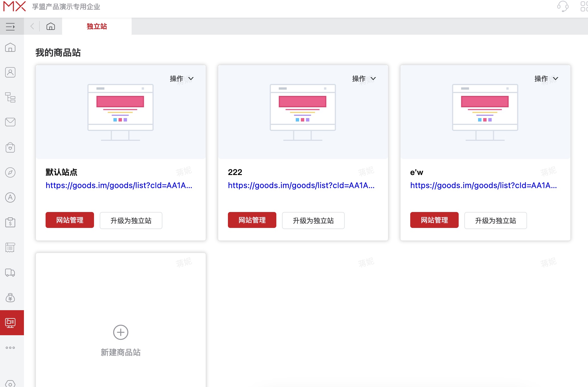Click the home breadcrumb icon next to back arrow

point(51,26)
